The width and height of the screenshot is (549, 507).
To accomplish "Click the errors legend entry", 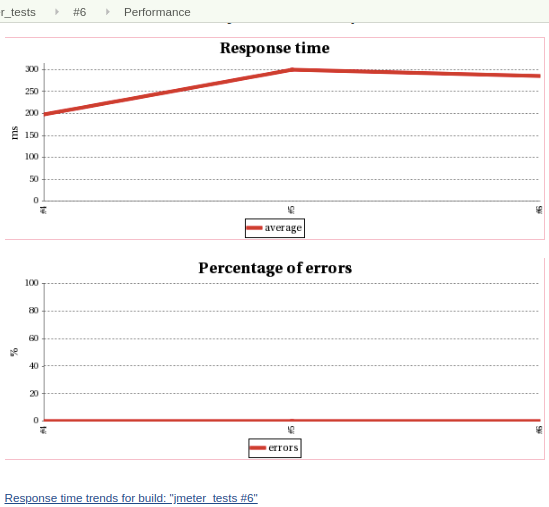I will tap(275, 448).
